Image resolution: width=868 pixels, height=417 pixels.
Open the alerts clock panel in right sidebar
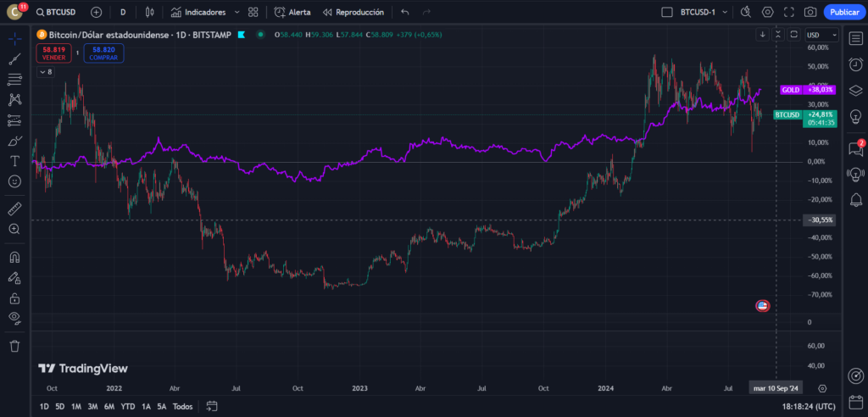coord(855,64)
